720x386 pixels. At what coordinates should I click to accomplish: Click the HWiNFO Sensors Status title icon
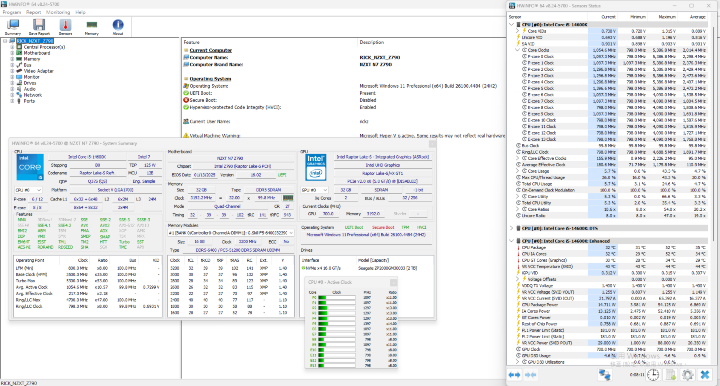512,6
